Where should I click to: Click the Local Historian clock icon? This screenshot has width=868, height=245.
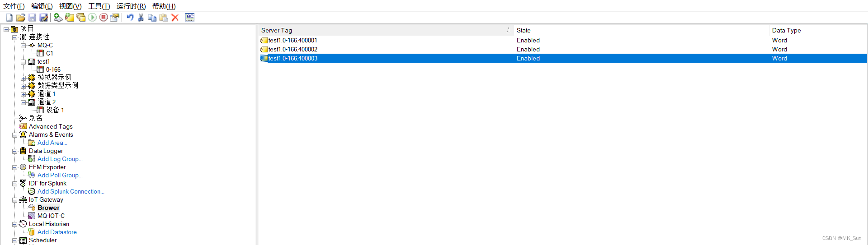click(23, 224)
